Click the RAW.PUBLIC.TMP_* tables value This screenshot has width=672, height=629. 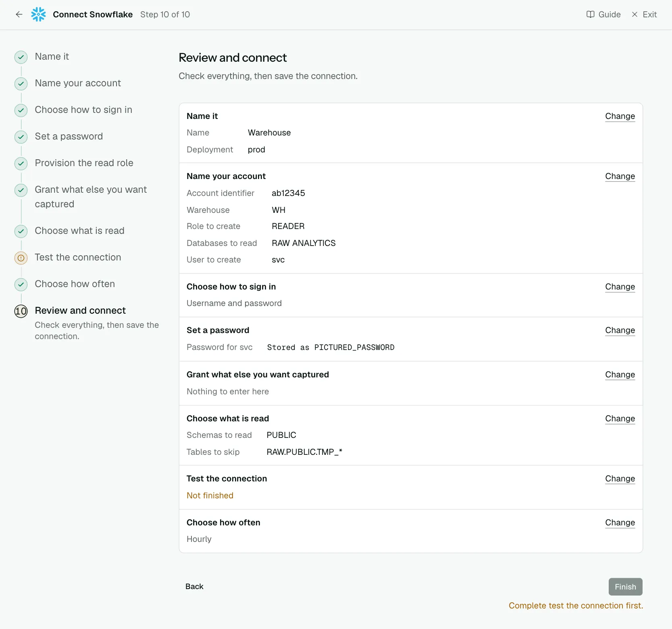304,452
